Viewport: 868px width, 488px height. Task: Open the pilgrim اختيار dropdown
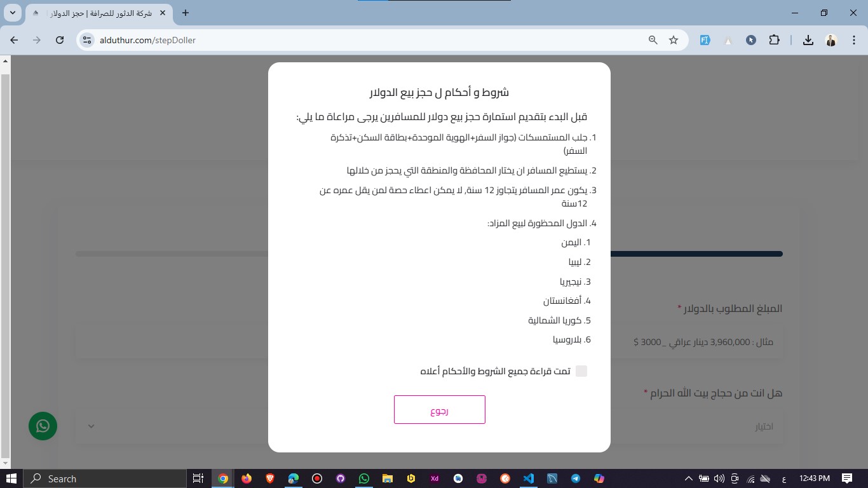(x=428, y=426)
